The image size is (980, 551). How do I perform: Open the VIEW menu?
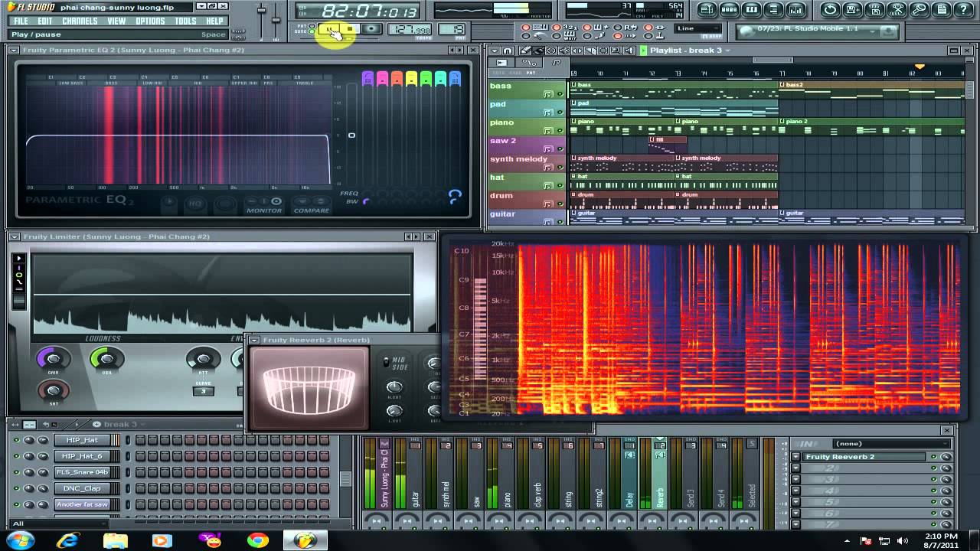coord(116,21)
